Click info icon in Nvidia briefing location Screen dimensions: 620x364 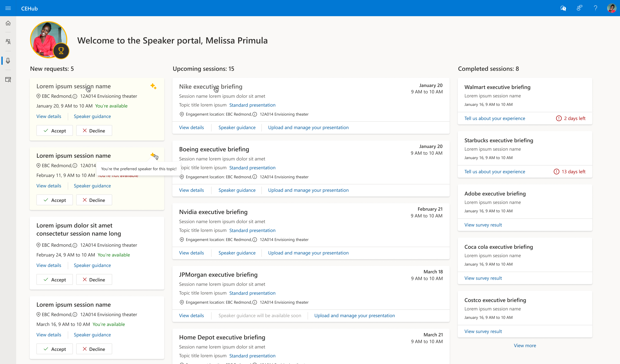tap(255, 240)
